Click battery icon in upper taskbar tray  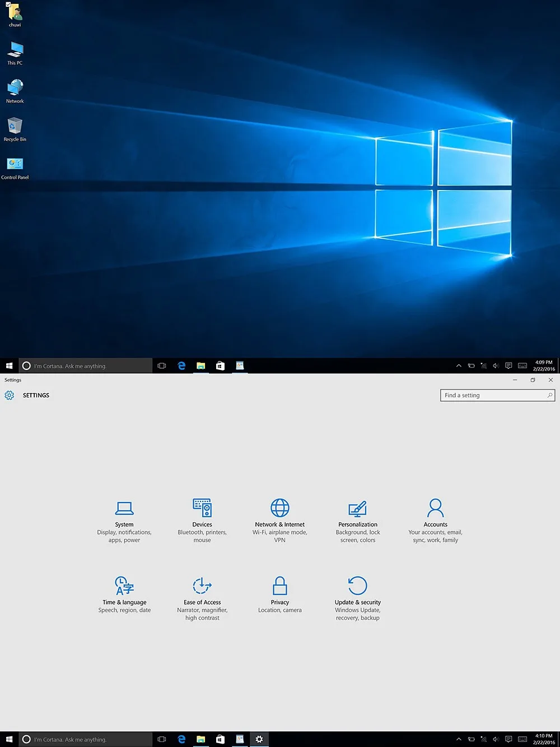click(x=472, y=366)
